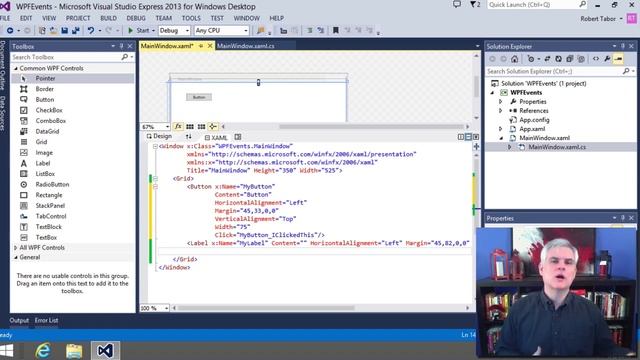This screenshot has height=360, width=640.
Task: Save the current file using the Save icon
Action: (64, 31)
